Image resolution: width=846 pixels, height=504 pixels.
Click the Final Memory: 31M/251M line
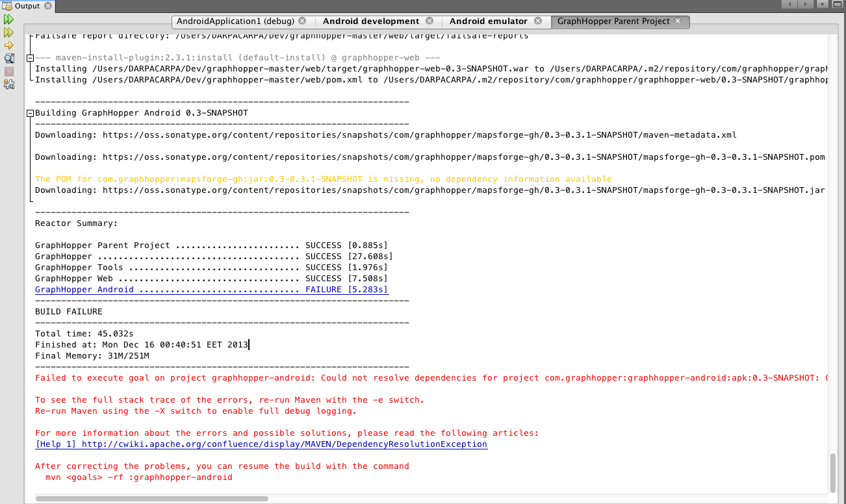pyautogui.click(x=92, y=356)
